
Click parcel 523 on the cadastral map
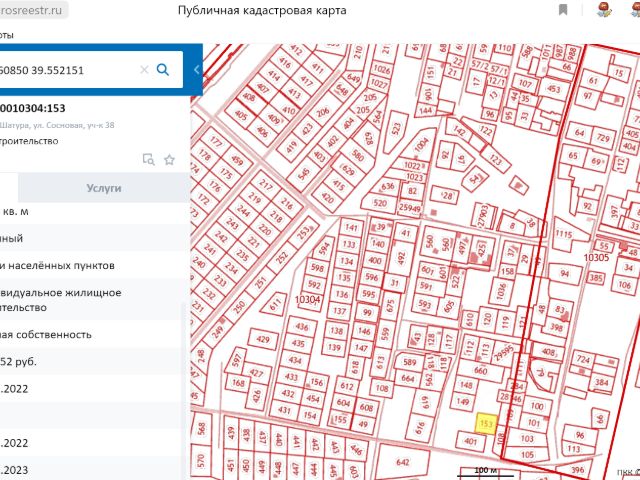pos(398,129)
